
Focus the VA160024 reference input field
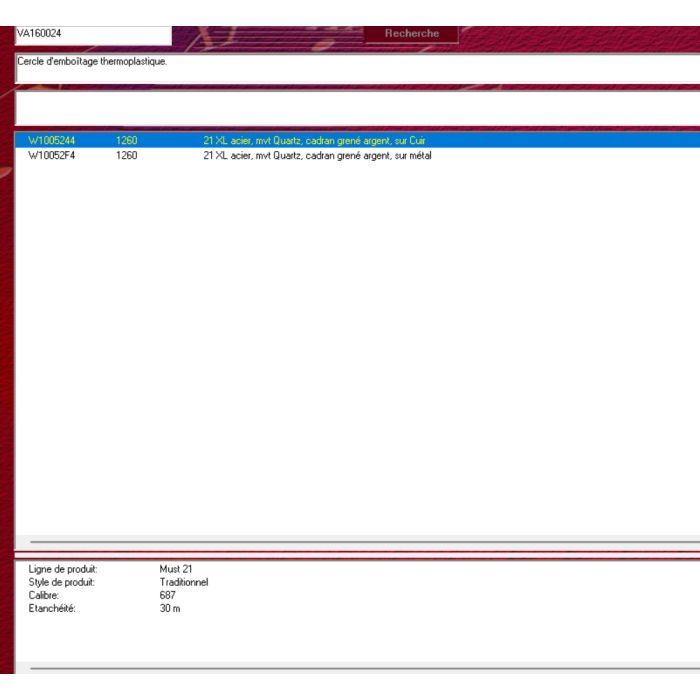point(93,35)
